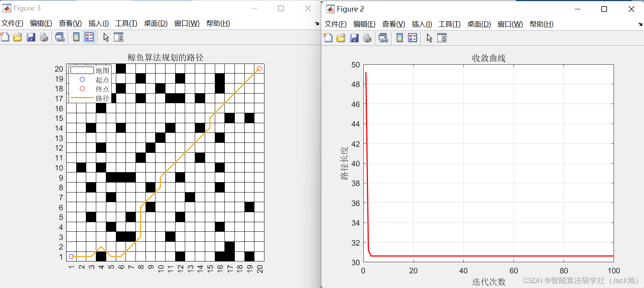Screen dimensions: 644x288
Task: Click Open File icon in Figure 2 toolbar
Action: pos(341,38)
